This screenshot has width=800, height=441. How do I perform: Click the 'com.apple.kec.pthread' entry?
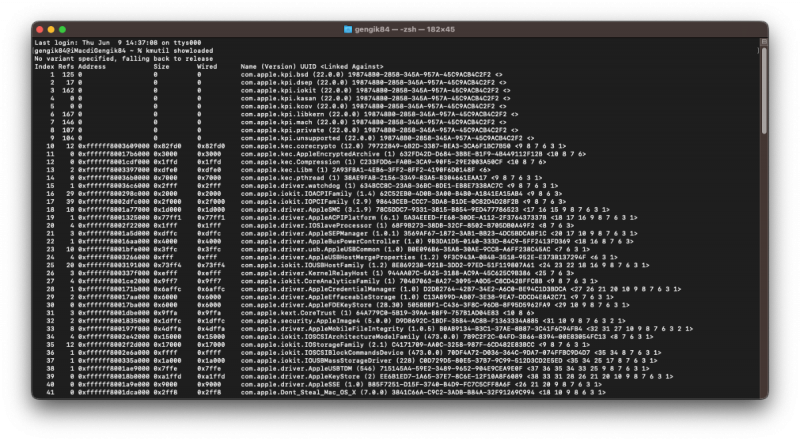283,178
